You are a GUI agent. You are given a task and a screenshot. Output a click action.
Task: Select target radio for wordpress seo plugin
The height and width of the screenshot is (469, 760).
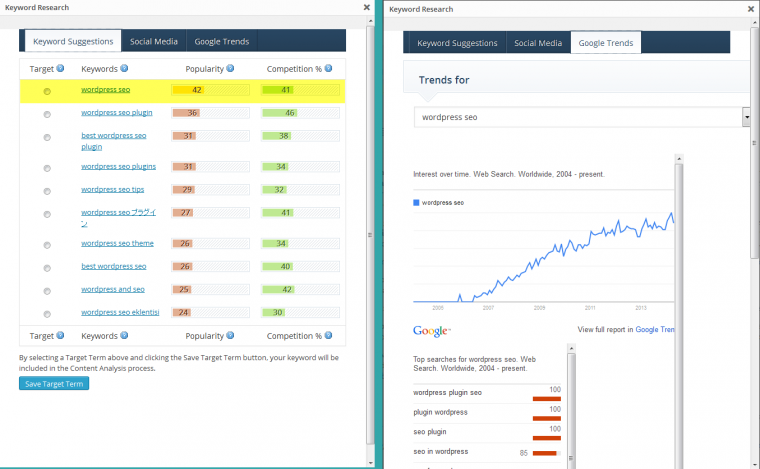(47, 114)
